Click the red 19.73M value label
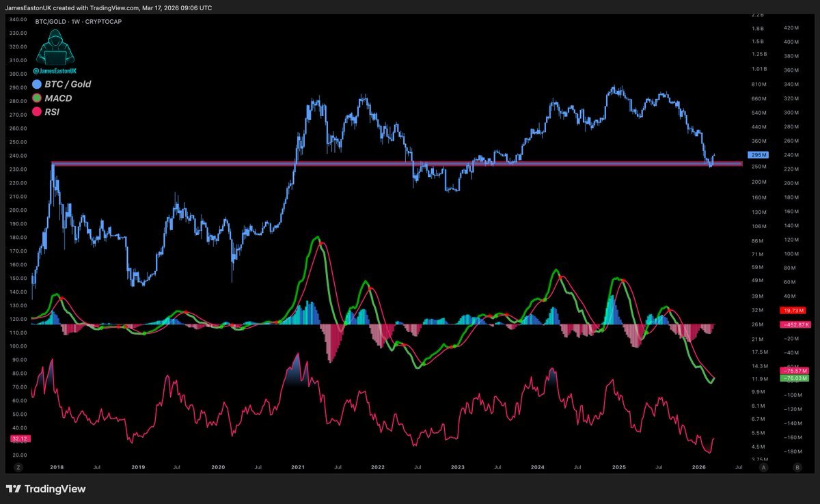Screen dimensions: 820x504 point(794,311)
